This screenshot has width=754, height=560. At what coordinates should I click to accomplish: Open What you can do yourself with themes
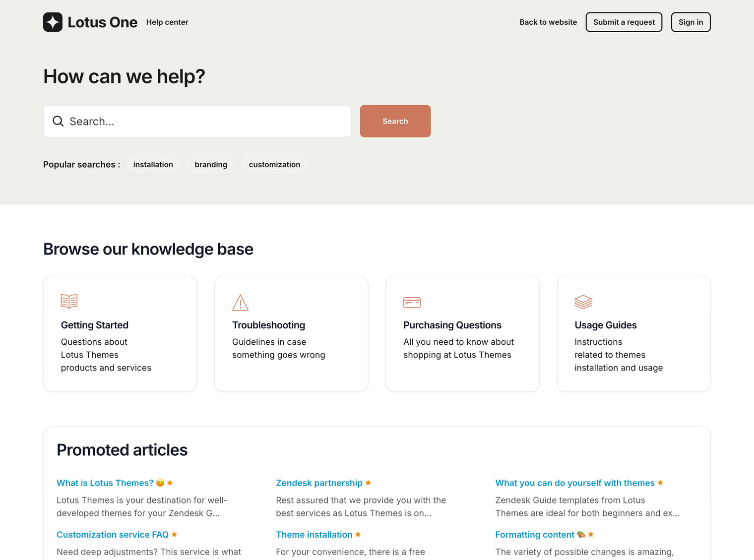575,483
